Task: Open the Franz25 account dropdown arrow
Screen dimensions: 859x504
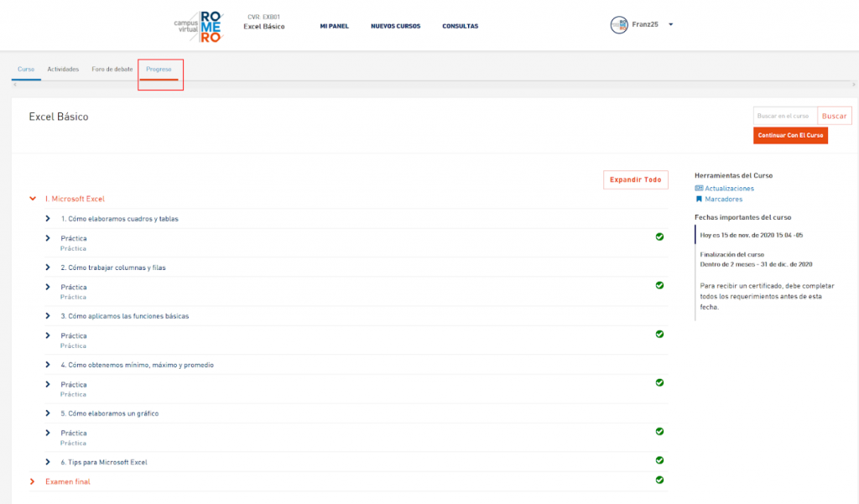Action: pos(670,24)
